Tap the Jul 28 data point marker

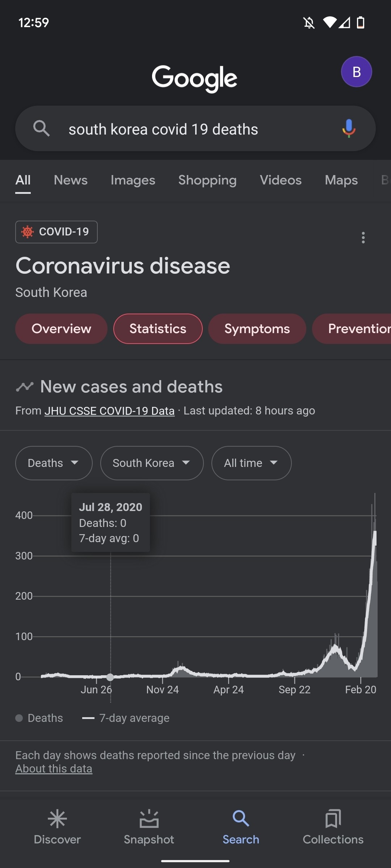110,677
